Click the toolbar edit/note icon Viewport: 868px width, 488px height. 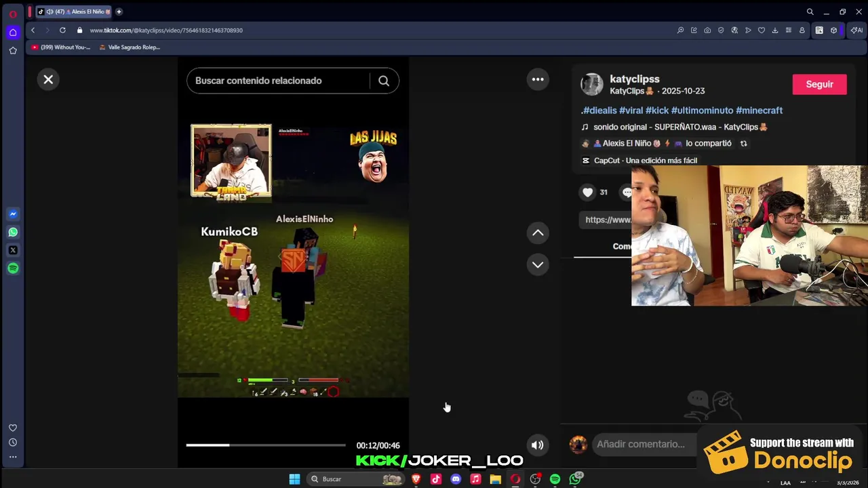694,30
